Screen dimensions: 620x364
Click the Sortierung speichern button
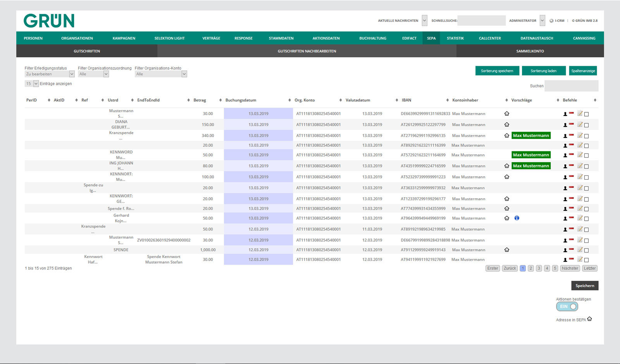click(497, 71)
